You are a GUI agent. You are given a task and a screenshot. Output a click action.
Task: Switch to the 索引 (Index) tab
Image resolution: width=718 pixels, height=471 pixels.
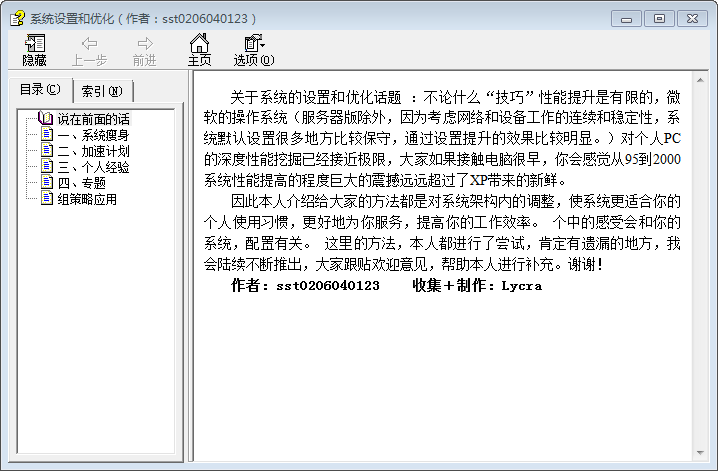tap(102, 91)
